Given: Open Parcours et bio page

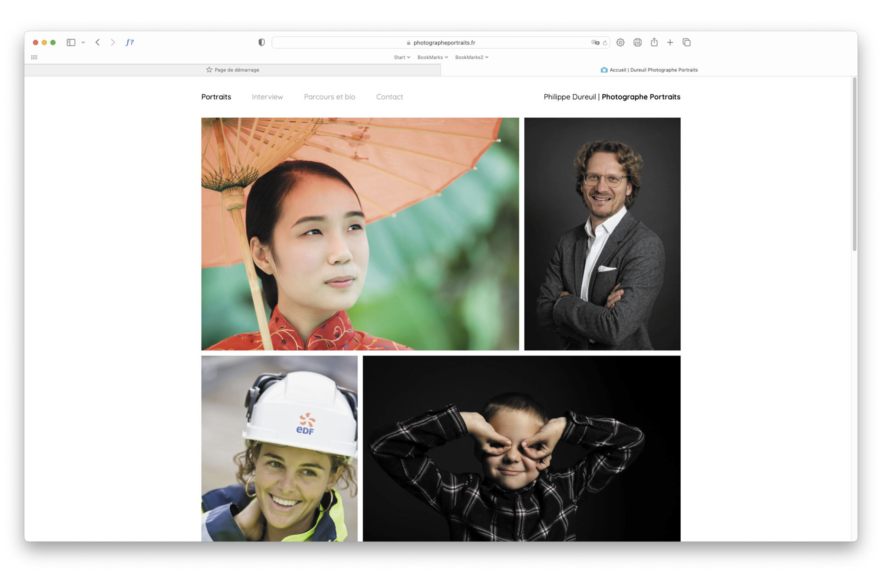Looking at the screenshot, I should click(329, 97).
